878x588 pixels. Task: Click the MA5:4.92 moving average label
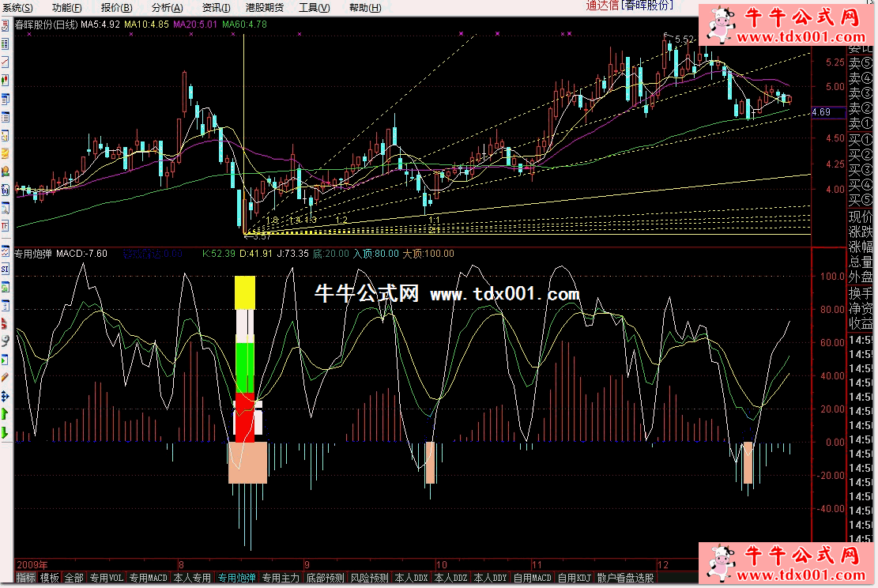100,24
